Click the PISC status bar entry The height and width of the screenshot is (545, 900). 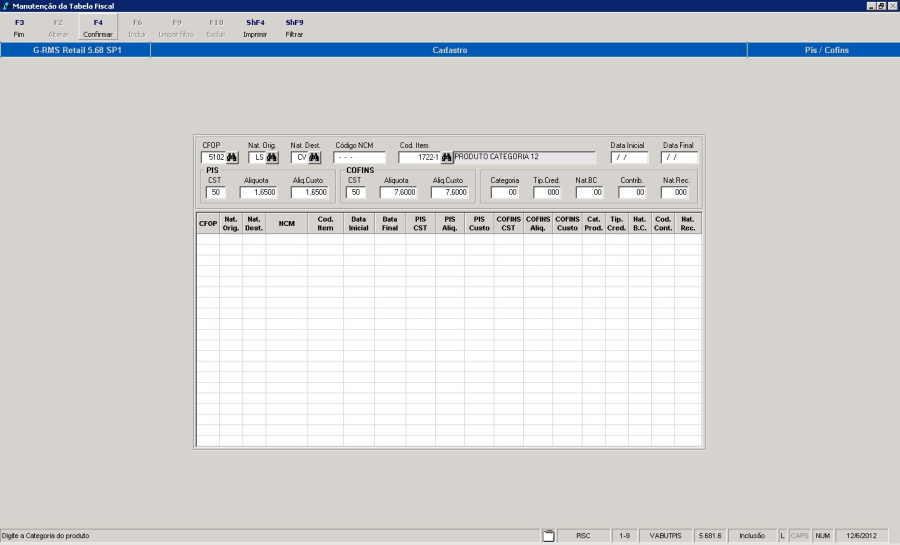tap(583, 536)
